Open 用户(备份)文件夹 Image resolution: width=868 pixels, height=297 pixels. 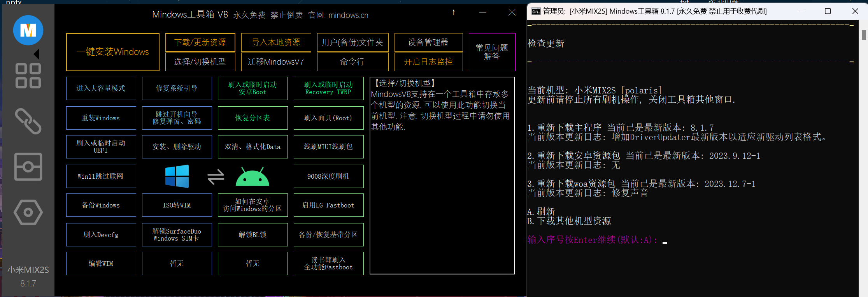coord(353,42)
